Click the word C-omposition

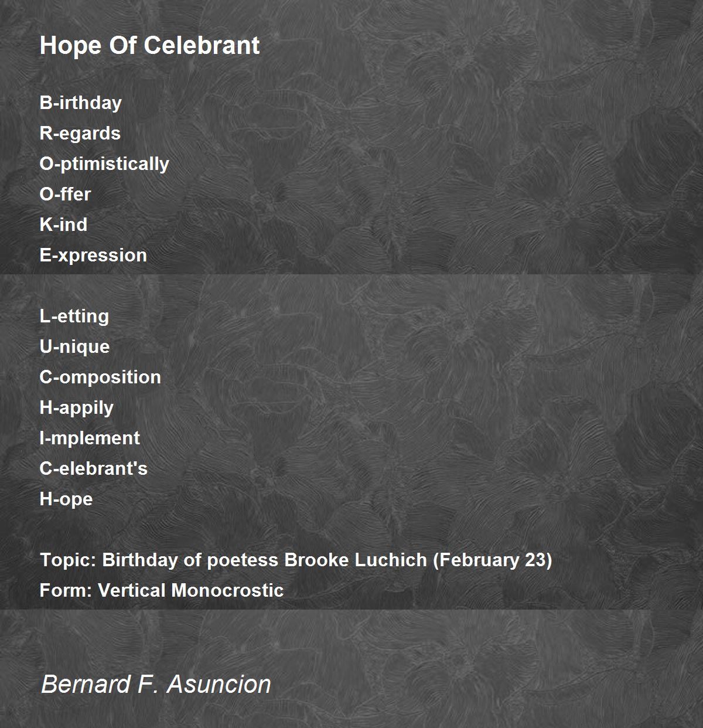pos(100,377)
